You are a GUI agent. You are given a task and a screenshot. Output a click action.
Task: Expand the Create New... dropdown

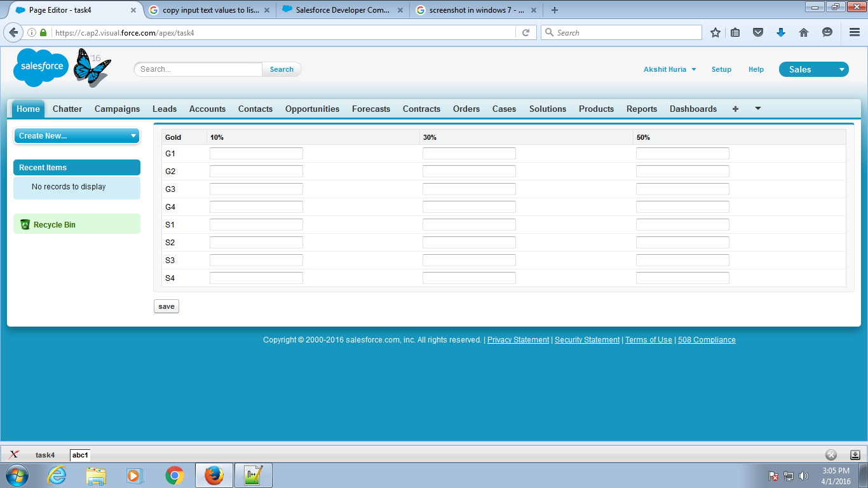pyautogui.click(x=76, y=136)
